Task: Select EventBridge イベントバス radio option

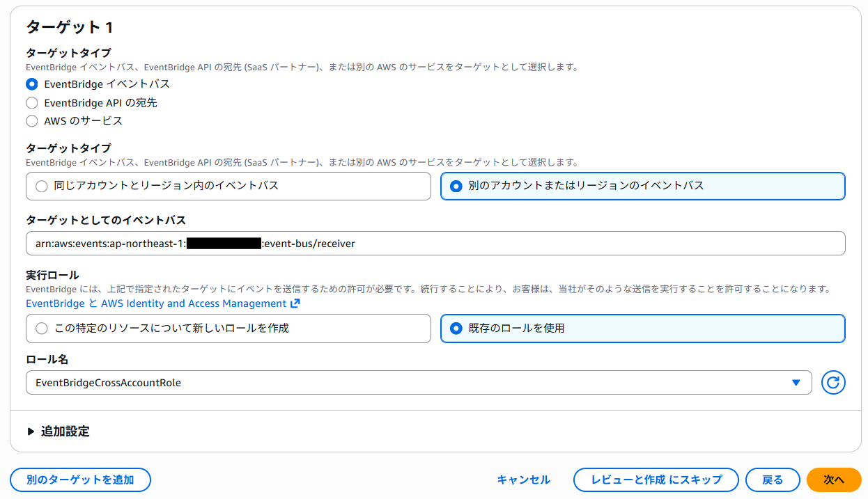Action: pyautogui.click(x=31, y=84)
